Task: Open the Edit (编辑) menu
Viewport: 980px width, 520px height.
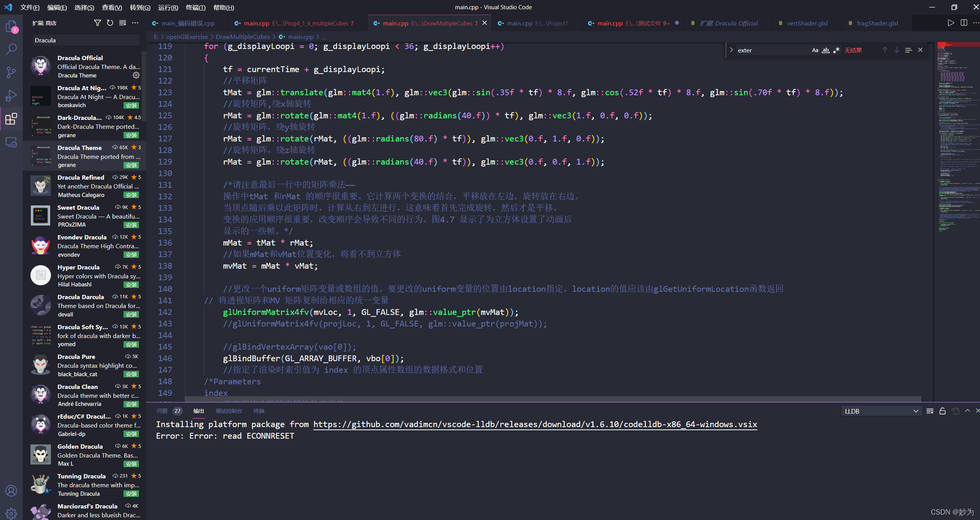Action: pyautogui.click(x=57, y=7)
